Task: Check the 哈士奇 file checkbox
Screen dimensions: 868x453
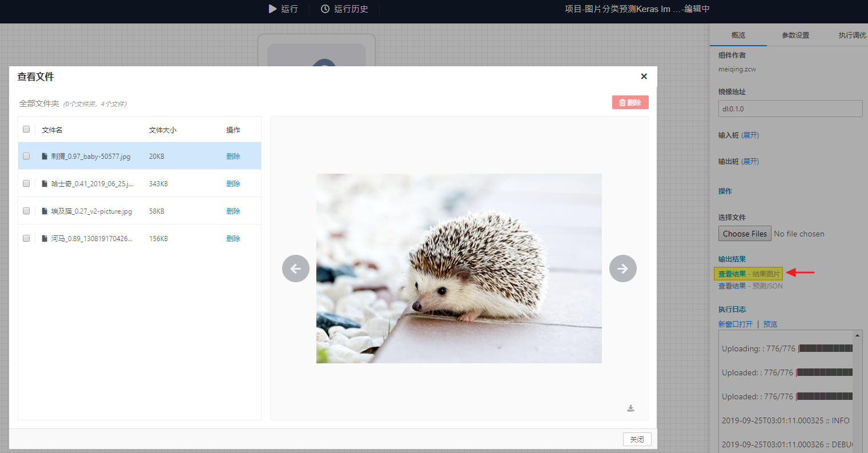Action: (x=26, y=183)
